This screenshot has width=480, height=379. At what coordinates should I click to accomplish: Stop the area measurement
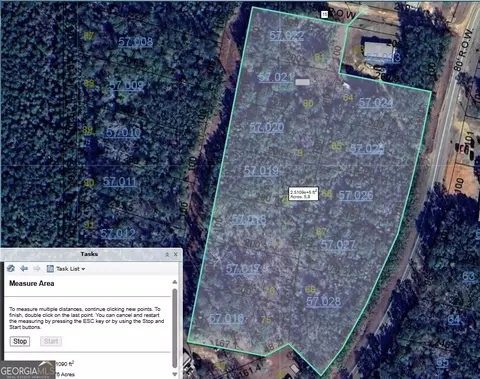(20, 341)
